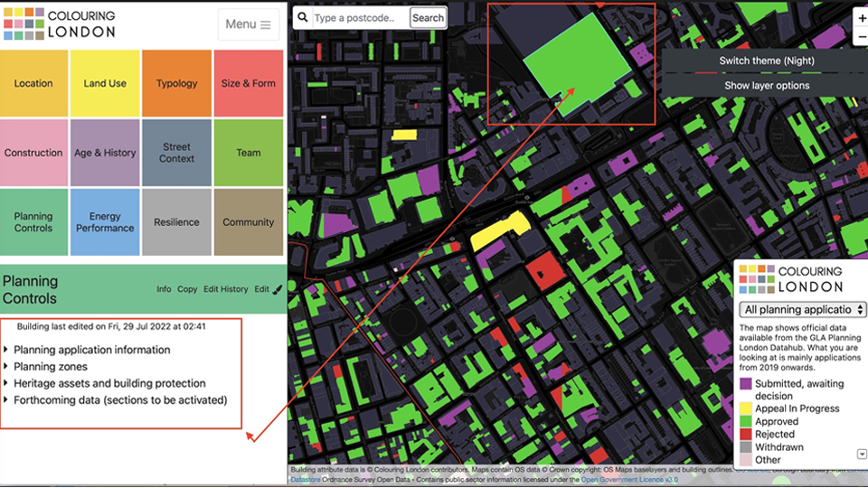Image resolution: width=868 pixels, height=488 pixels.
Task: Expand Heritage assets and building protection
Action: [109, 383]
